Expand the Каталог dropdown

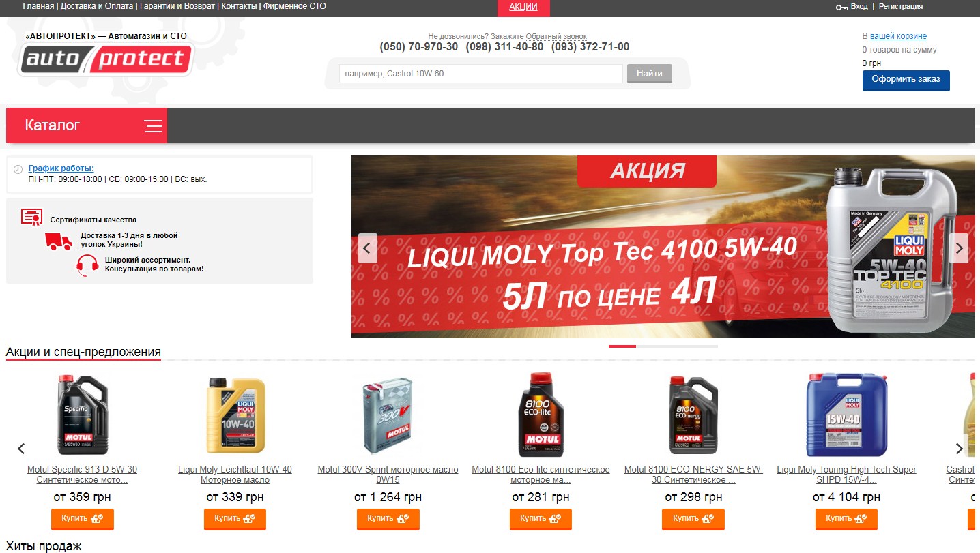pos(87,125)
